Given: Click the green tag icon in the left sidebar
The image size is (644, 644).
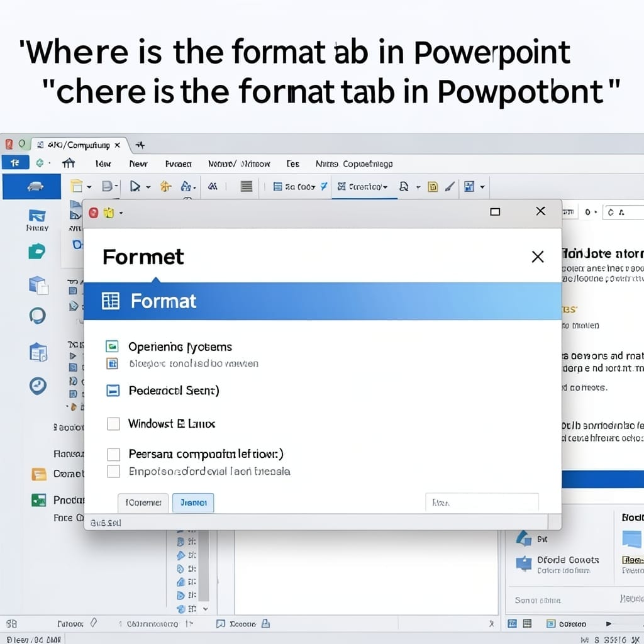Looking at the screenshot, I should click(37, 252).
